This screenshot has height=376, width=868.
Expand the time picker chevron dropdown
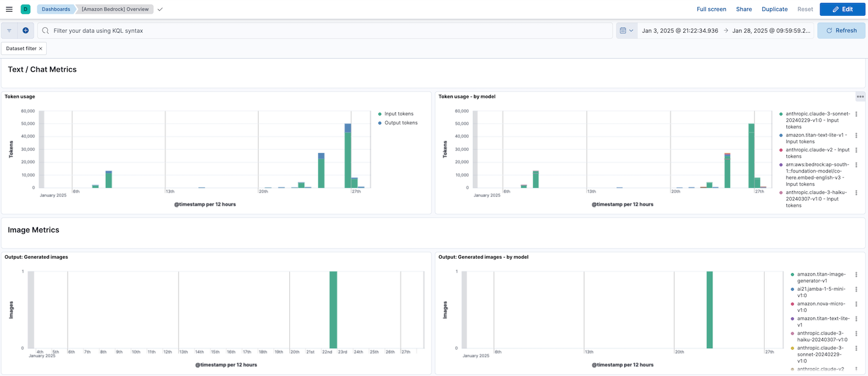coord(631,30)
